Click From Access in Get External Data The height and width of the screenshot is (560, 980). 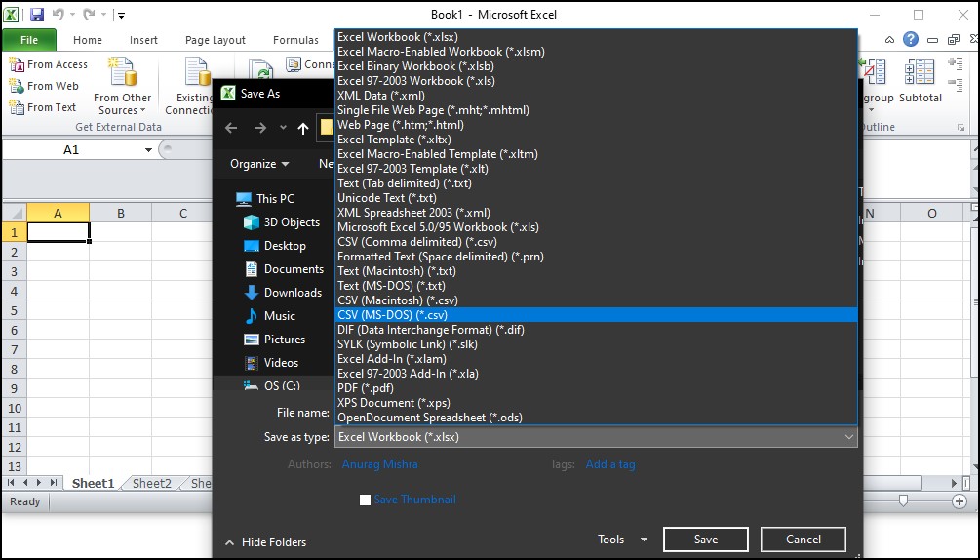tap(48, 64)
